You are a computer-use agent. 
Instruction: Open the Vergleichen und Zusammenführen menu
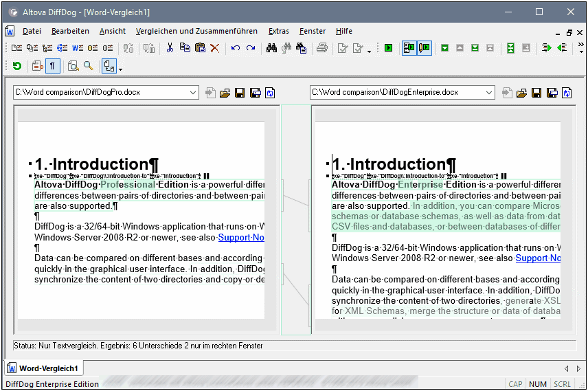coord(196,31)
